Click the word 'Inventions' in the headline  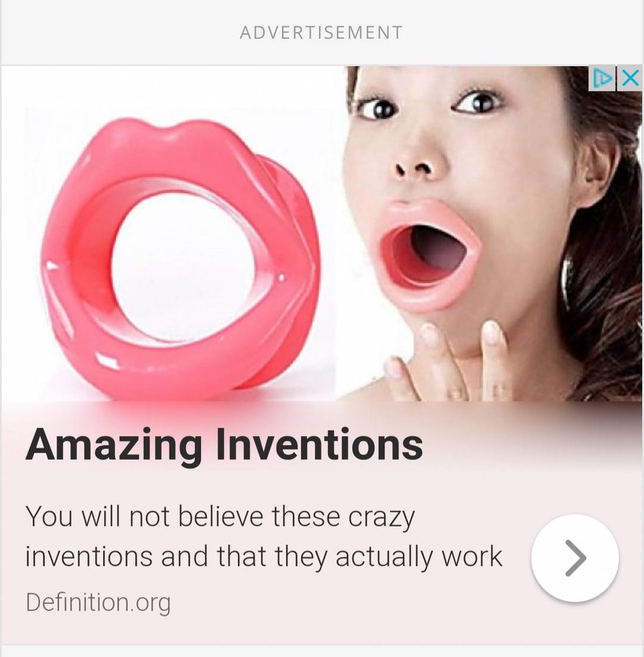click(x=319, y=444)
